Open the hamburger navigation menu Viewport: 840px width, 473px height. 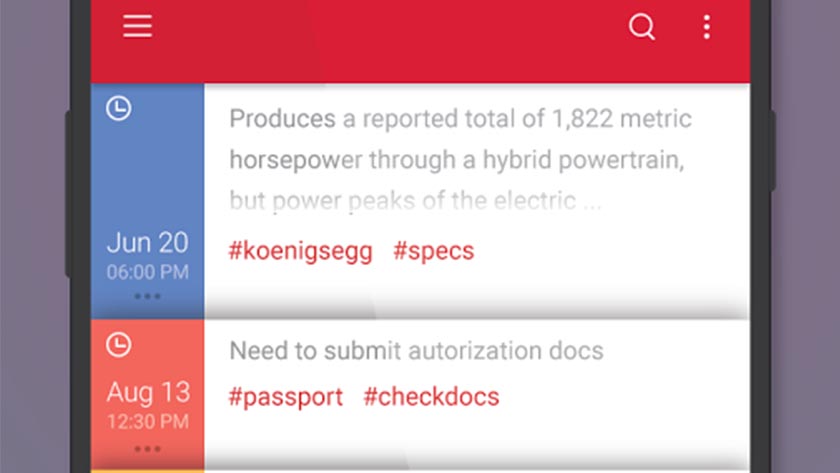[138, 27]
